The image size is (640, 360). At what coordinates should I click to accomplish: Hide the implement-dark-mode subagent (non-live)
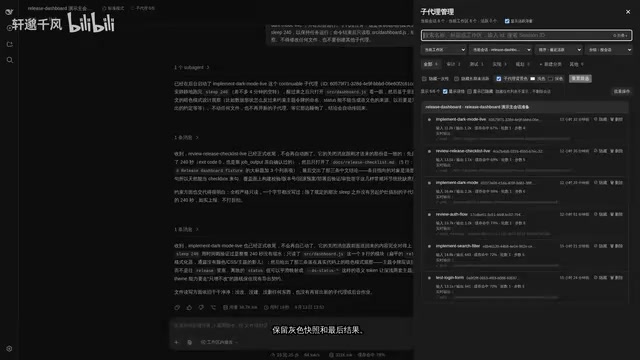(600, 182)
